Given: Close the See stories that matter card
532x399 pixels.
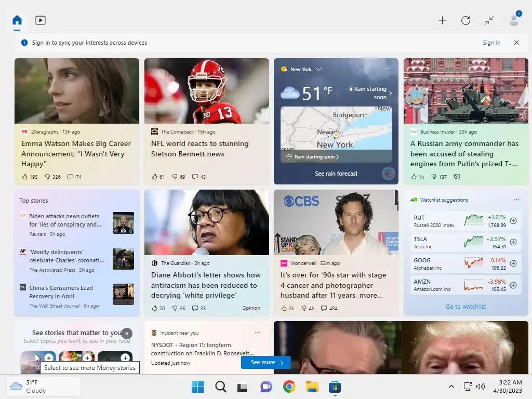Looking at the screenshot, I should coord(127,334).
